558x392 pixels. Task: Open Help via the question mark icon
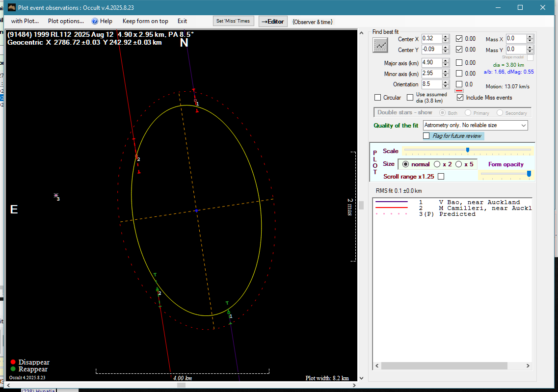coord(95,21)
